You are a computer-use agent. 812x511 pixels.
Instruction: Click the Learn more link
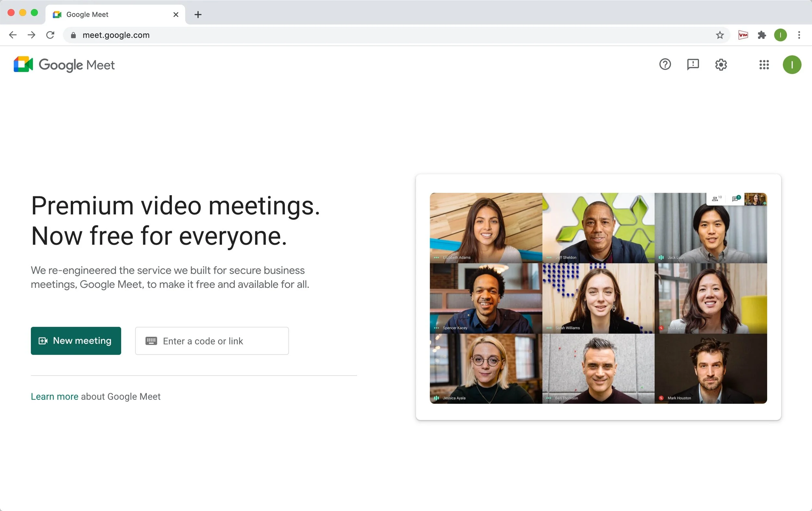click(x=54, y=396)
